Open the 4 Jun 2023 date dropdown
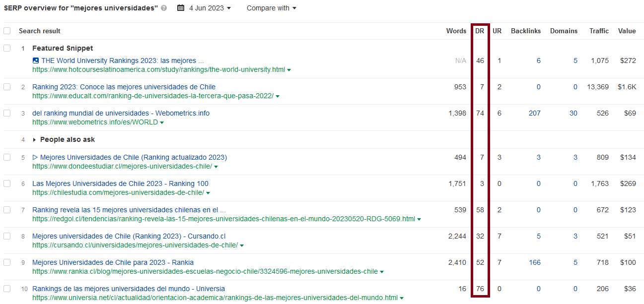The width and height of the screenshot is (644, 304). [210, 8]
